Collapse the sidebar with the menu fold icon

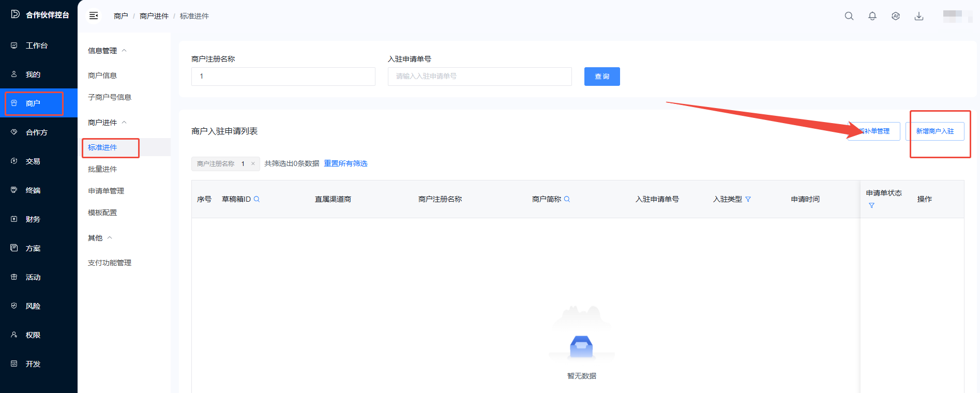94,16
